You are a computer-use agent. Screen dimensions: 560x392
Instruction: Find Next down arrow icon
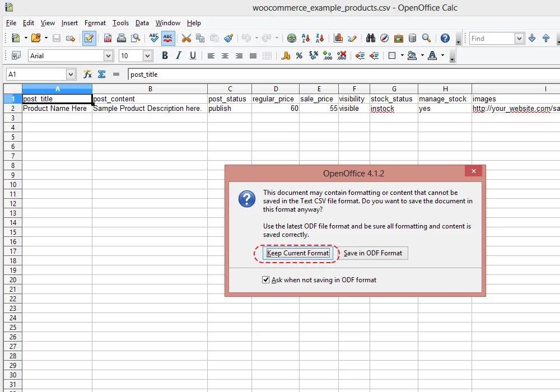(532, 38)
